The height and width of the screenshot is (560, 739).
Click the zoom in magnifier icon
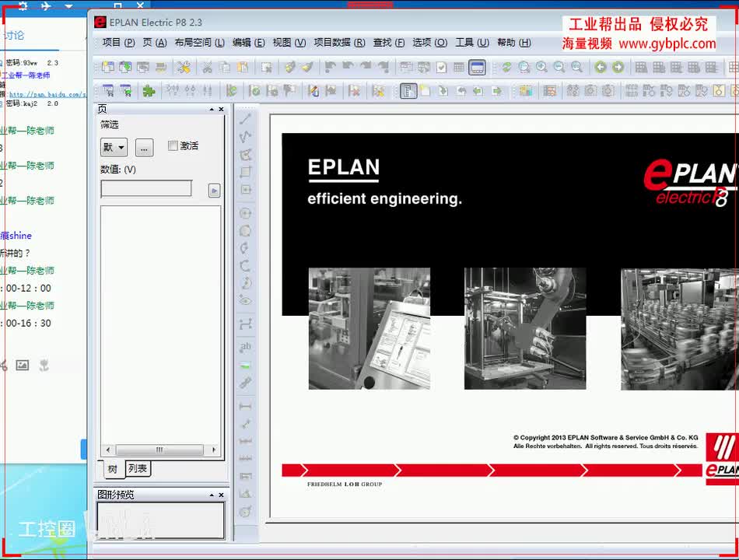tap(541, 68)
